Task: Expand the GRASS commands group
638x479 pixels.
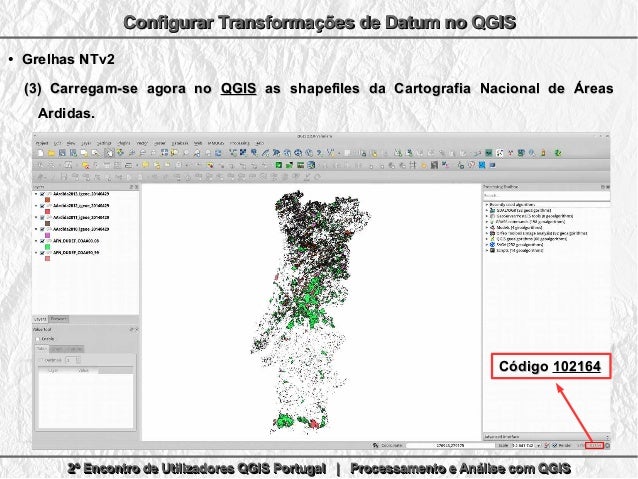Action: coord(487,222)
